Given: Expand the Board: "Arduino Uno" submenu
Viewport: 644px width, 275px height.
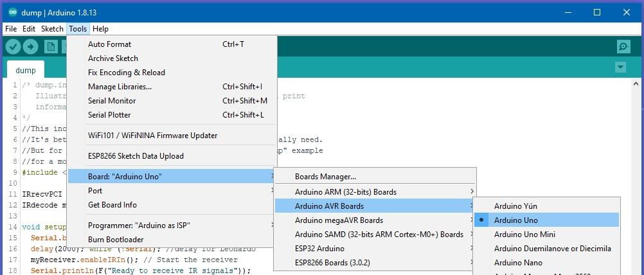Looking at the screenshot, I should coord(172,177).
